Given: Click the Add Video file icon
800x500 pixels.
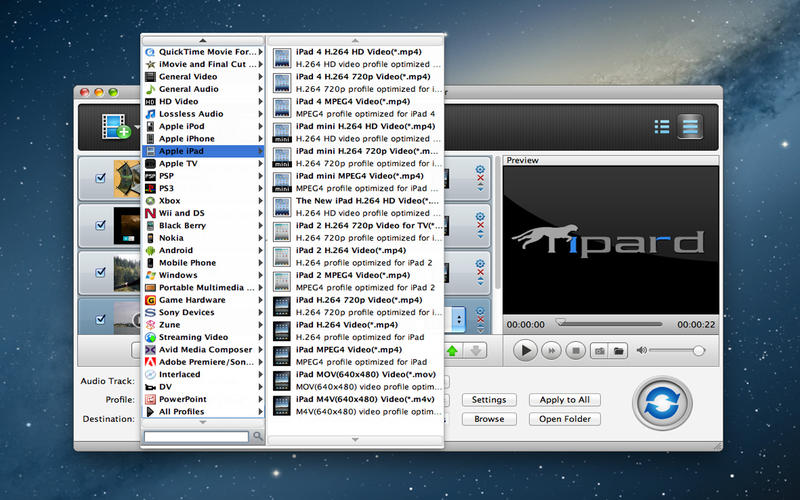Looking at the screenshot, I should pyautogui.click(x=115, y=127).
